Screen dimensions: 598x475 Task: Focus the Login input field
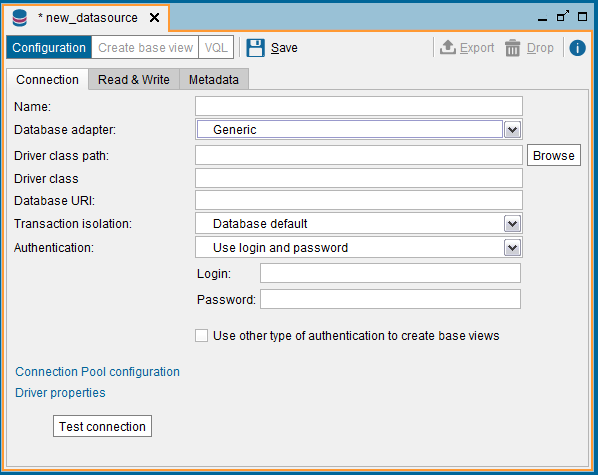[x=390, y=273]
